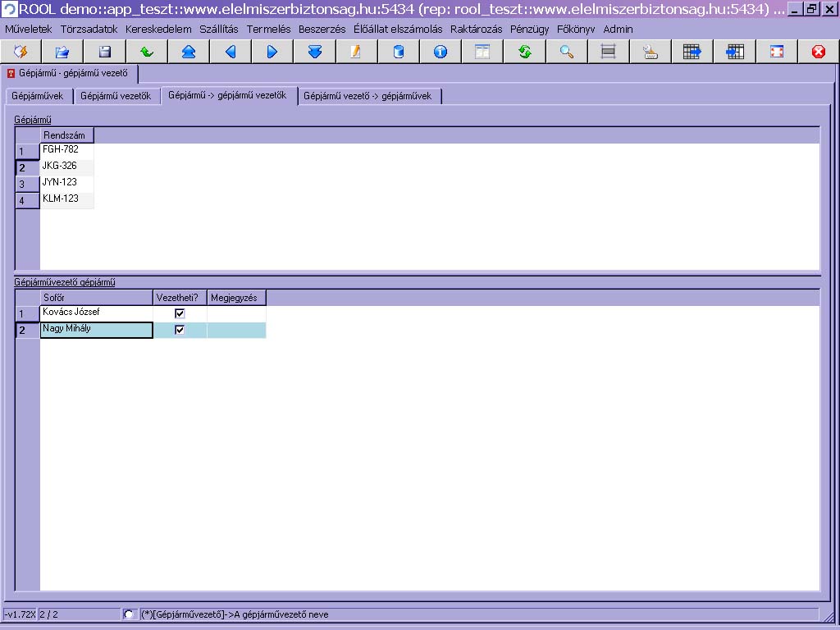This screenshot has width=840, height=630.
Task: Select the Gépjármű - gépjármű vezető document tab
Action: tap(70, 73)
